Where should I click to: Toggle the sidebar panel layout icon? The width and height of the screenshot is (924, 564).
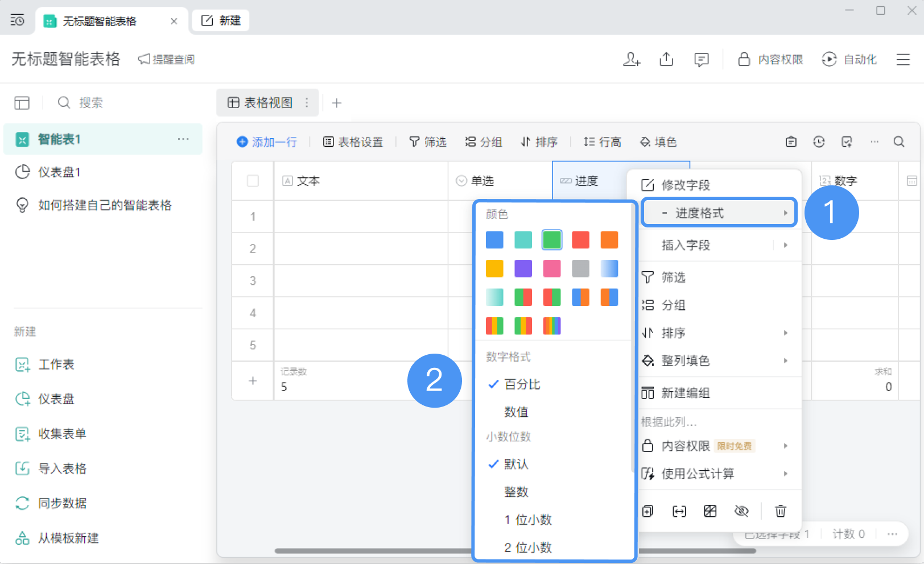click(22, 103)
